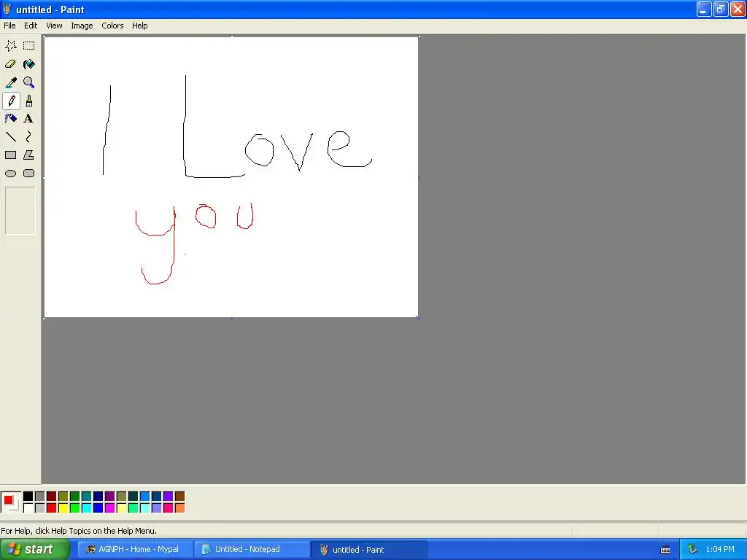Switch to Untitled - Notepad on taskbar

pos(252,550)
